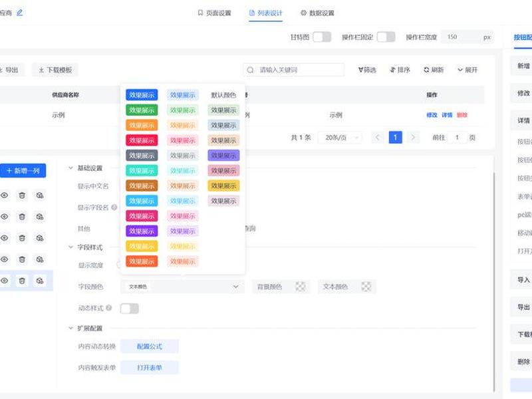
Task: Pick the solid purple 效果展示 swatch
Action: (142, 231)
